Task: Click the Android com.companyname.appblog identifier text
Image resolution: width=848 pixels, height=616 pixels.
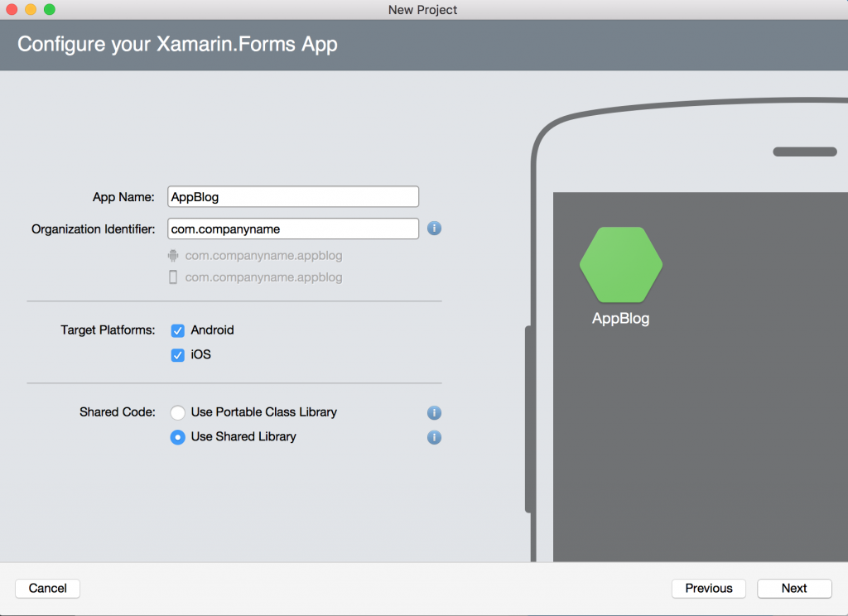Action: tap(263, 255)
